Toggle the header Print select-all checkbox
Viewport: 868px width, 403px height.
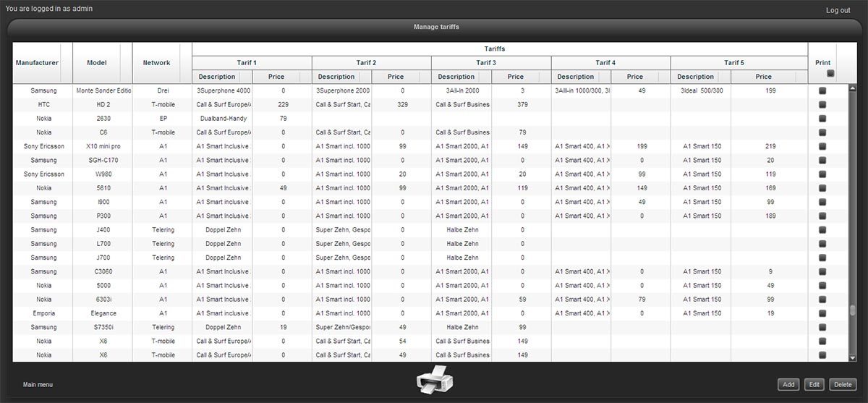coord(830,73)
